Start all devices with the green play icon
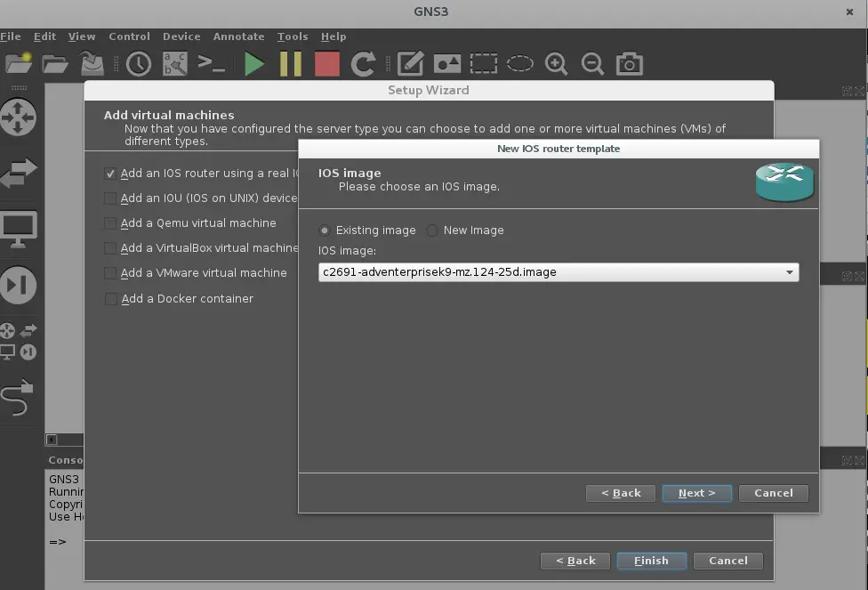Screen dimensions: 868x590 tap(254, 64)
